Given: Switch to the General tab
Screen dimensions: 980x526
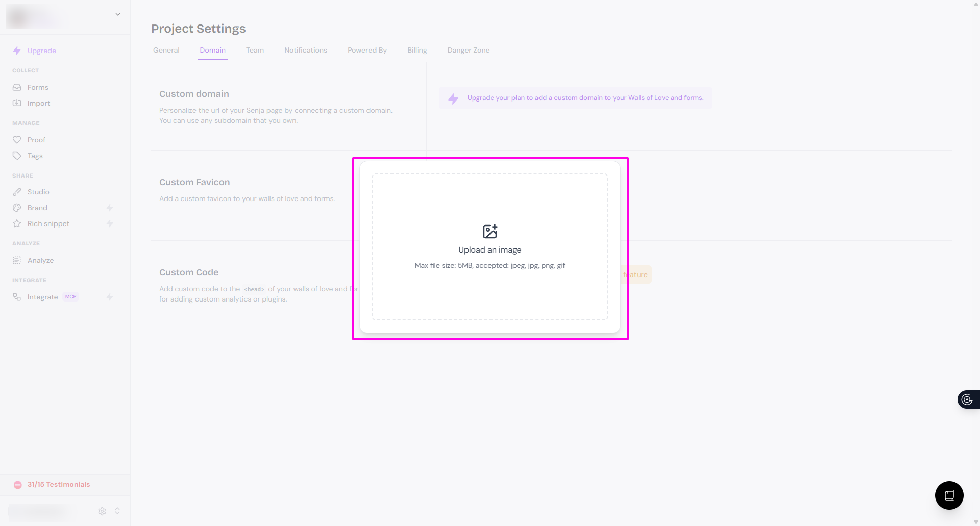Looking at the screenshot, I should (166, 50).
